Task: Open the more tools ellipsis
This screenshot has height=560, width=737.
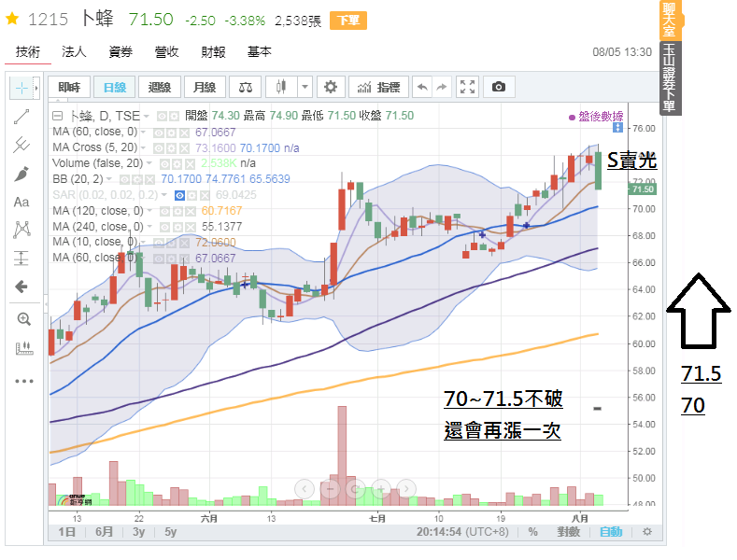Action: (24, 381)
